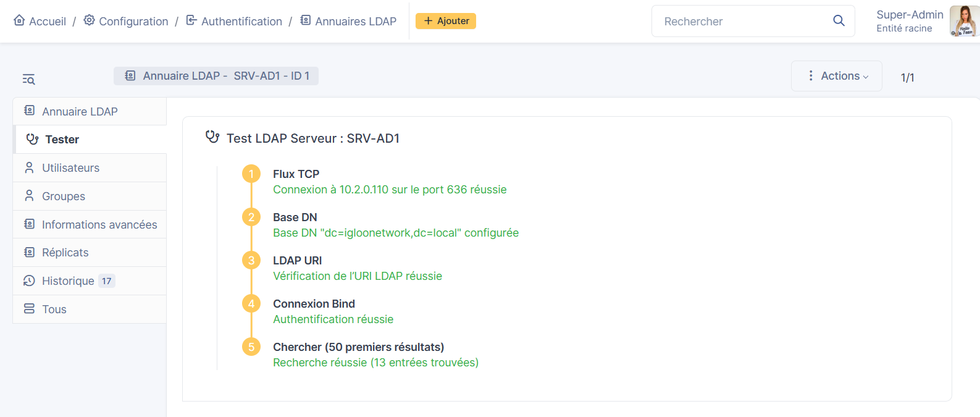Go to the Accueil breadcrumb
This screenshot has height=417, width=980.
(x=40, y=21)
